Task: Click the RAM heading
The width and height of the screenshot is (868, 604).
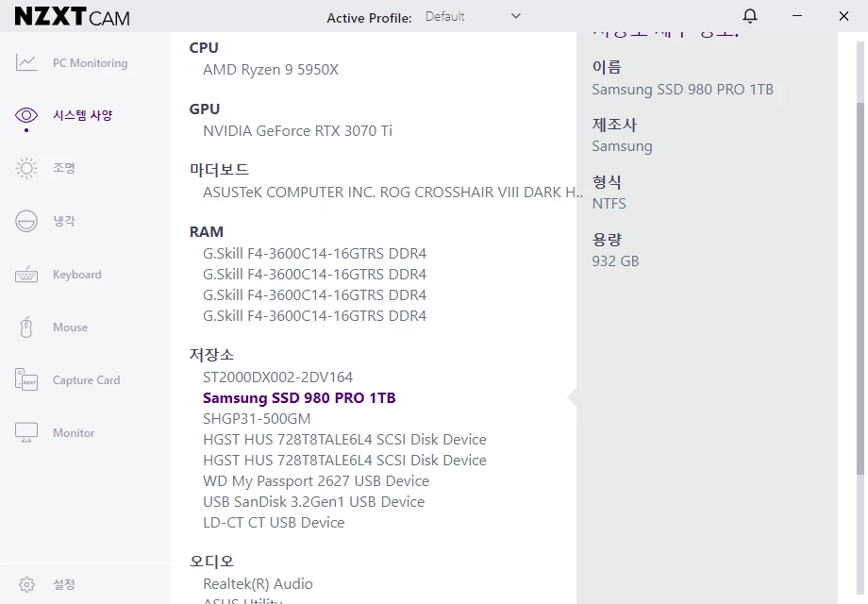Action: tap(206, 232)
